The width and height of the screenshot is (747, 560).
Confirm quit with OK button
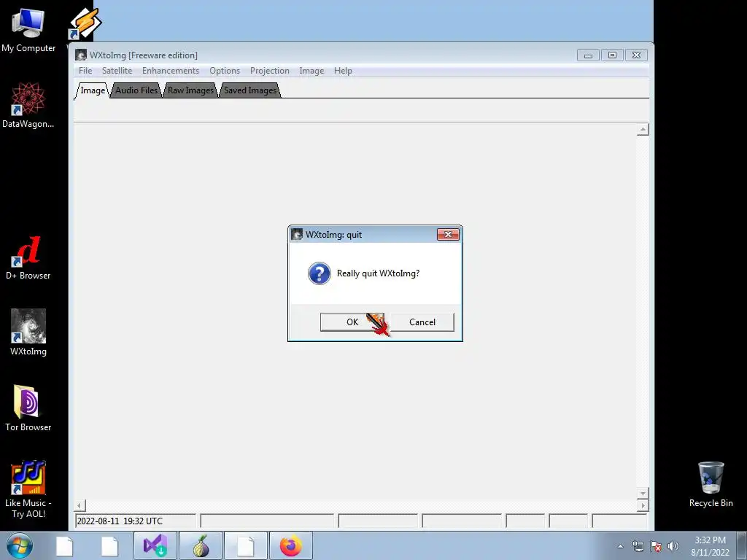352,322
